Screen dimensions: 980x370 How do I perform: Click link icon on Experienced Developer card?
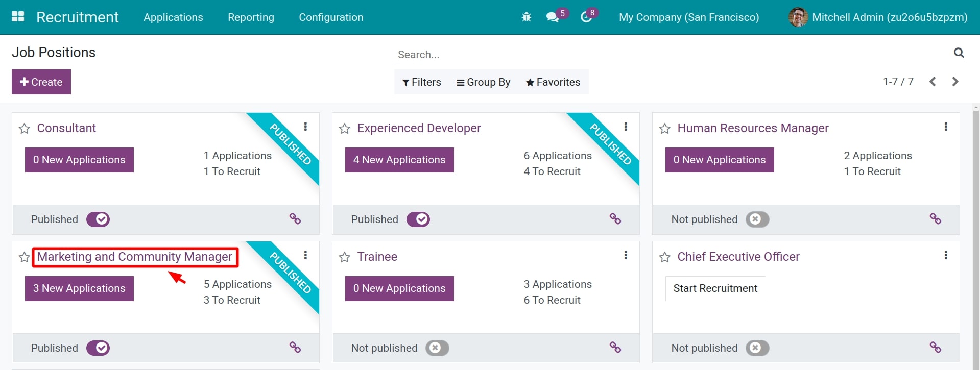click(x=615, y=219)
